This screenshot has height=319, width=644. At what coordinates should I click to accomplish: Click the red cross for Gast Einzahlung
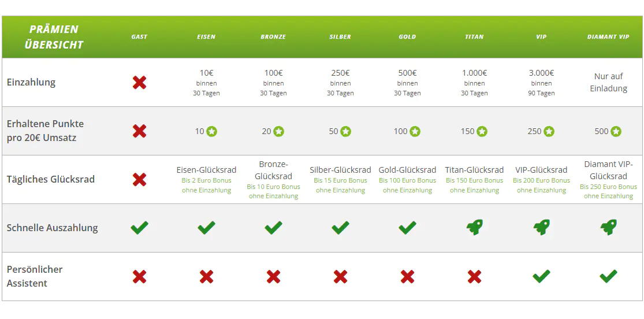(x=139, y=83)
